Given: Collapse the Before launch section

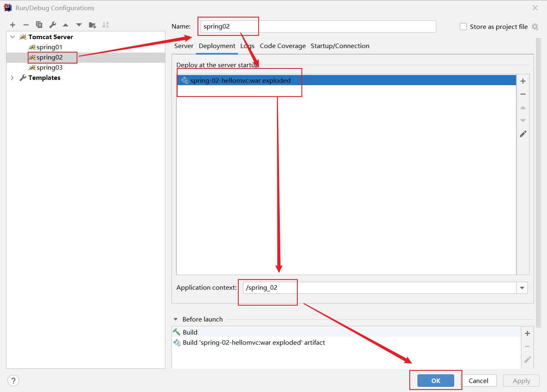Looking at the screenshot, I should click(176, 319).
